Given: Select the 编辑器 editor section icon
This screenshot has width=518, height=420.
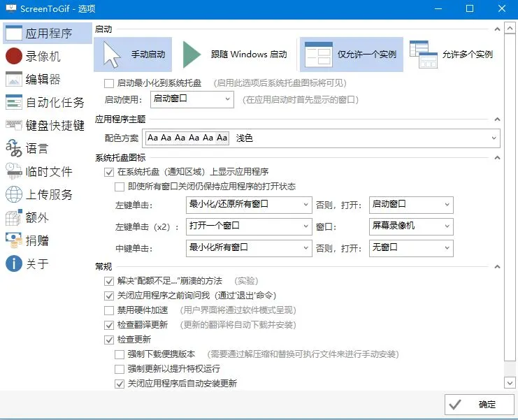Looking at the screenshot, I should pos(14,79).
